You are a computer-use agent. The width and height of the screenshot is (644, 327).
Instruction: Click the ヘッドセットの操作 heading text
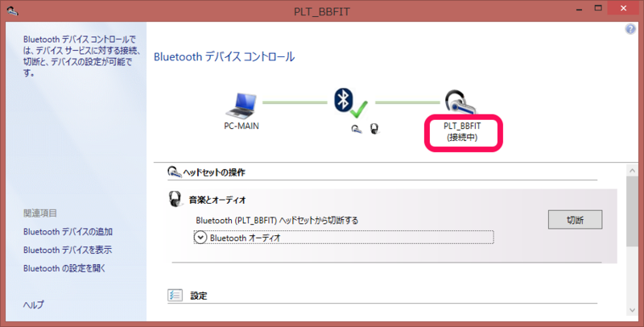pos(214,172)
